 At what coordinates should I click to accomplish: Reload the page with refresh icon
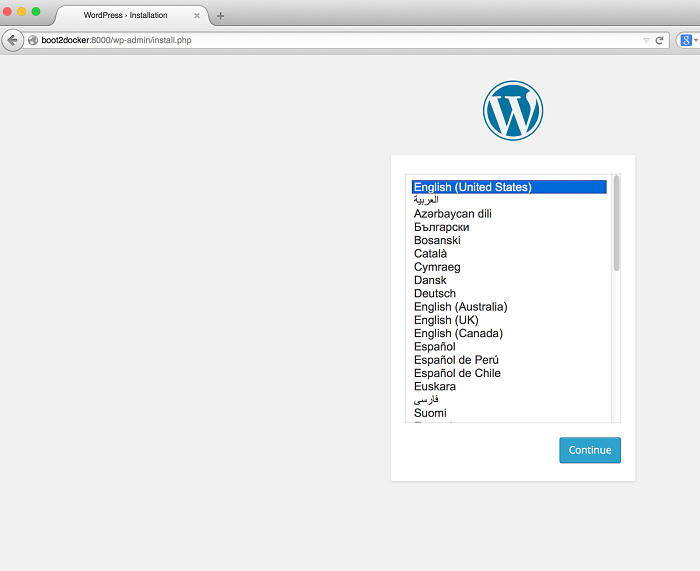pyautogui.click(x=659, y=41)
